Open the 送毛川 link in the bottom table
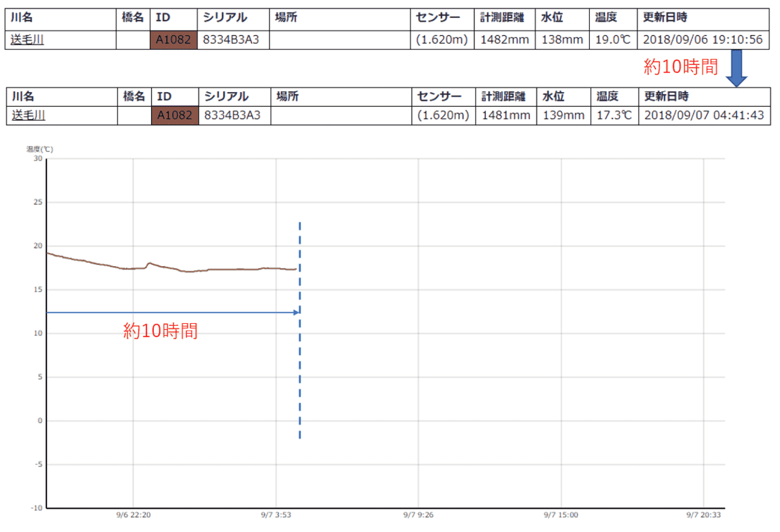Screen dimensions: 780x532 click(x=29, y=115)
